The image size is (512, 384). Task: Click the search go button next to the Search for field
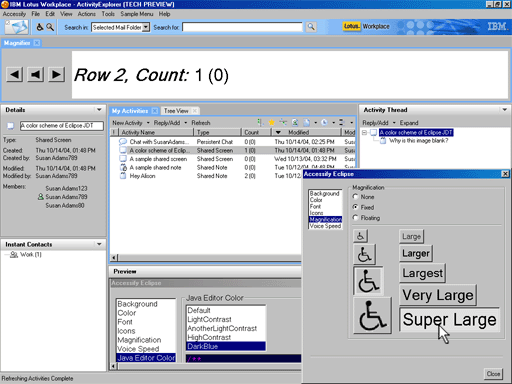(311, 27)
